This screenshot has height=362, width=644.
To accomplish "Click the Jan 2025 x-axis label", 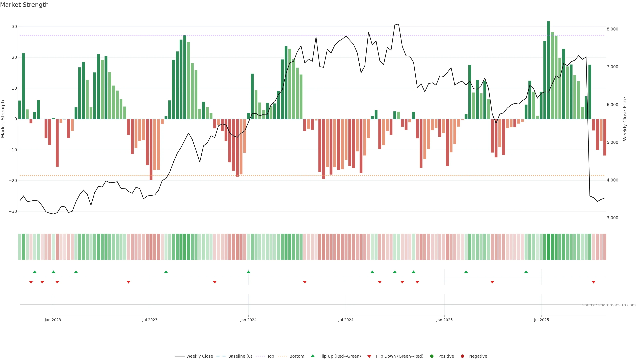I will (444, 320).
